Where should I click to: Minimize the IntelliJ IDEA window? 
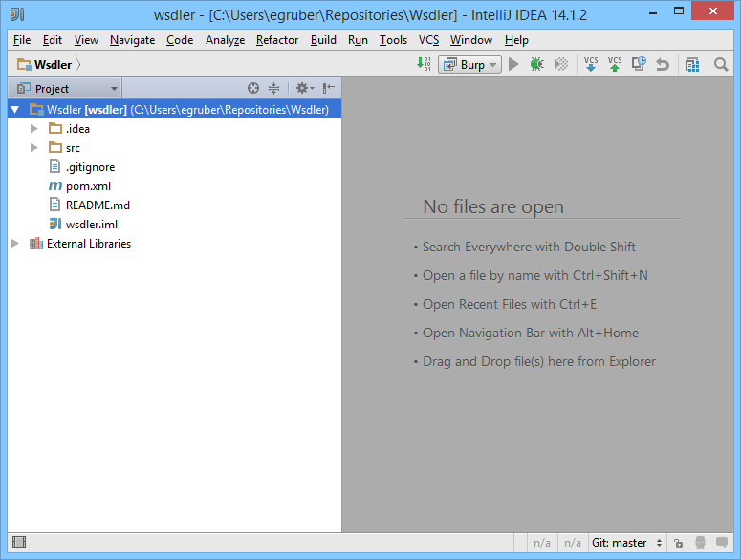[x=653, y=12]
